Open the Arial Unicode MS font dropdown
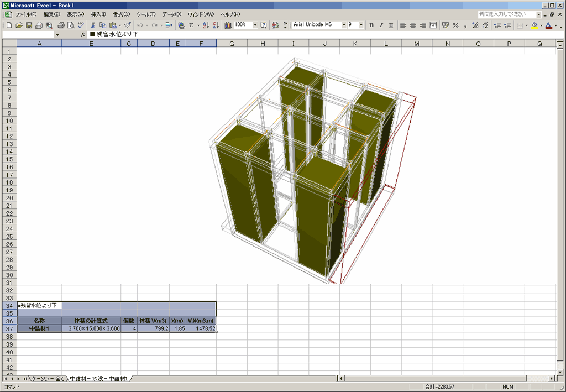566x392 pixels. 343,25
